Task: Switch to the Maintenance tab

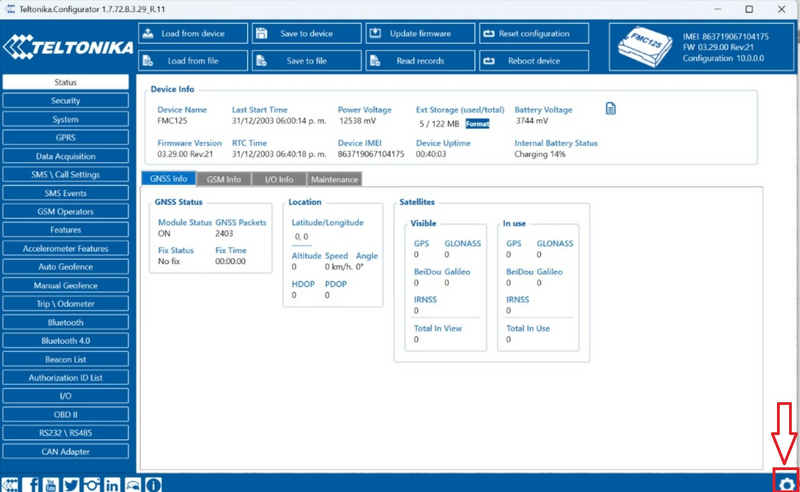Action: (334, 179)
